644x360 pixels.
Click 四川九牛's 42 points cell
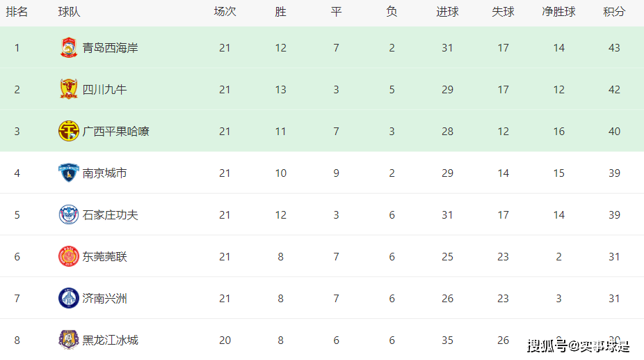click(614, 90)
